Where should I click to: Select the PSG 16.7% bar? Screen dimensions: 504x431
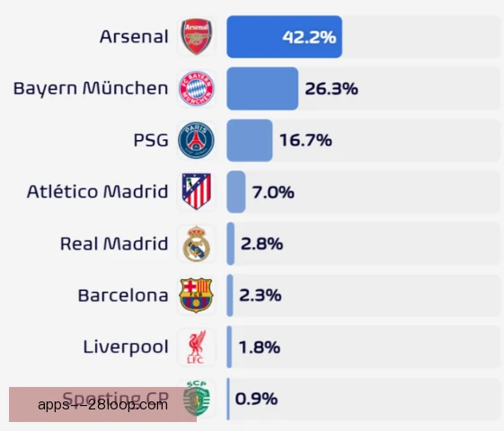(250, 140)
